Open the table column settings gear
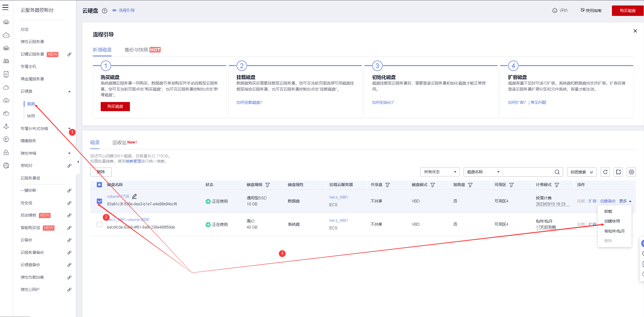The width and height of the screenshot is (644, 317). pos(631,172)
